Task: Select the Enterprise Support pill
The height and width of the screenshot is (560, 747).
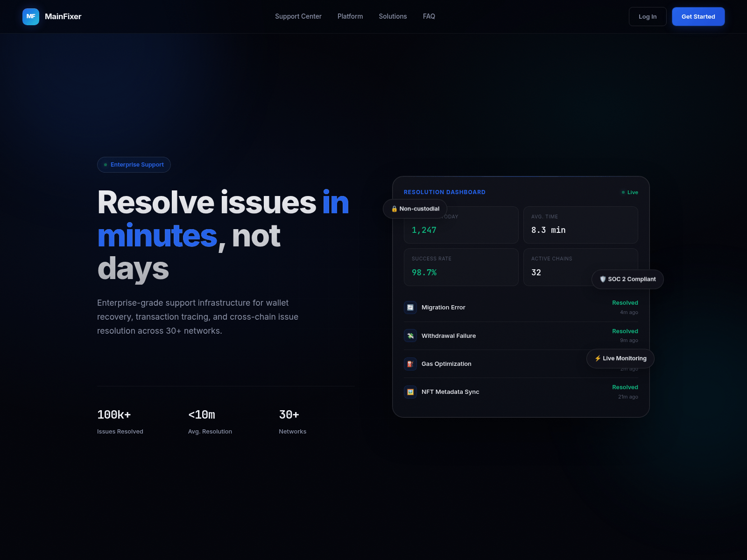Action: click(x=134, y=165)
